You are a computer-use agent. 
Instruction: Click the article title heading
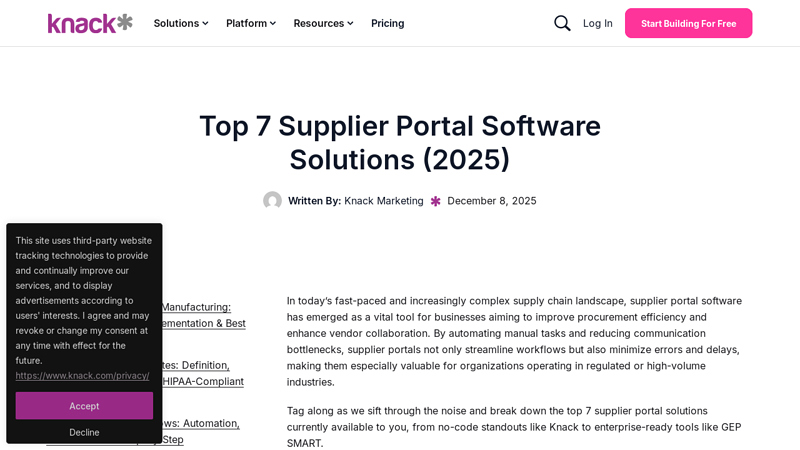[x=400, y=142]
